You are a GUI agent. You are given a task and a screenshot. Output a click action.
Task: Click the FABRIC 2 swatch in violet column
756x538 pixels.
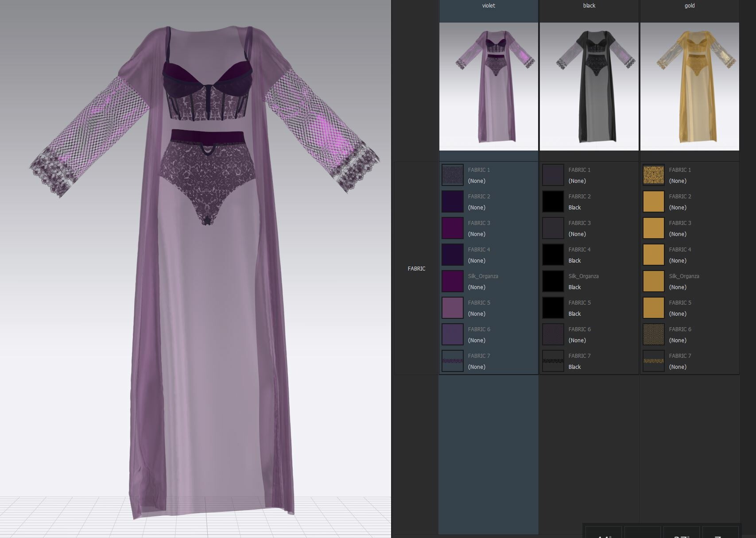453,201
